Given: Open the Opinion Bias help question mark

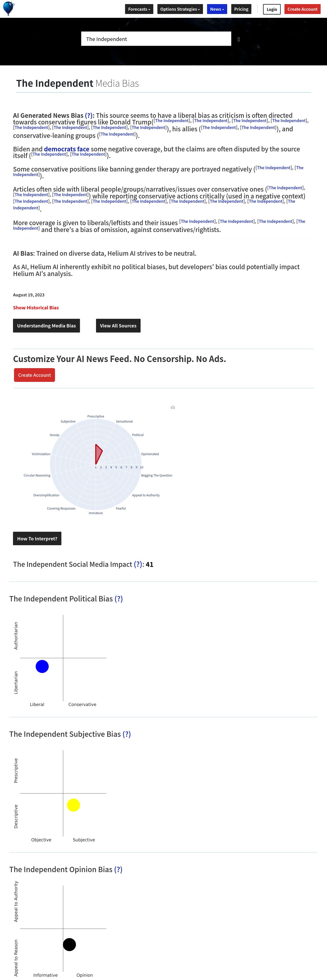Looking at the screenshot, I should (118, 870).
